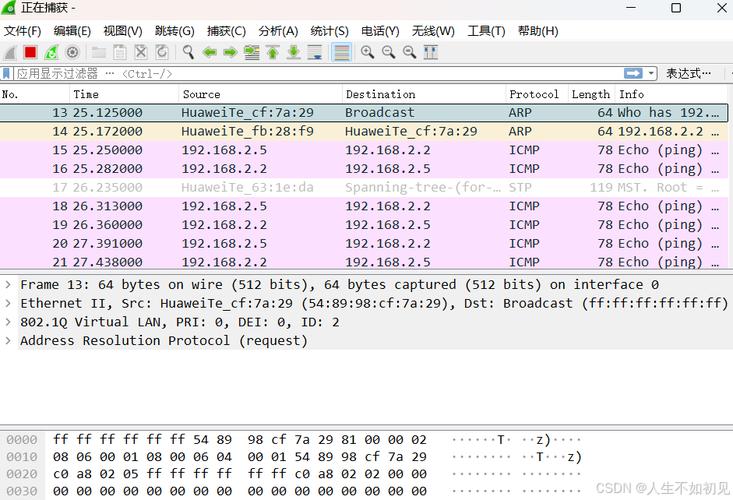Screen dimensions: 733x500
Task: Apply display filter with blue arrow button
Action: [x=633, y=73]
